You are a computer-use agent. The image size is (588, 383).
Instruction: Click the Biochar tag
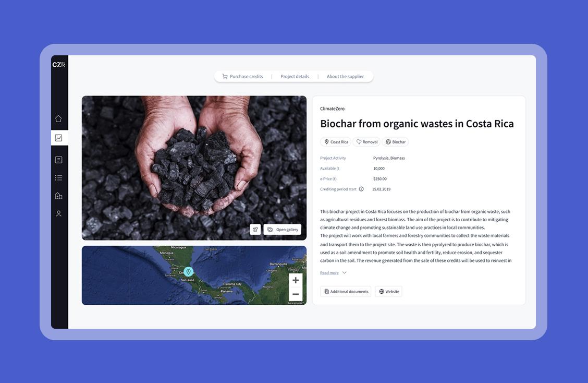(x=396, y=142)
